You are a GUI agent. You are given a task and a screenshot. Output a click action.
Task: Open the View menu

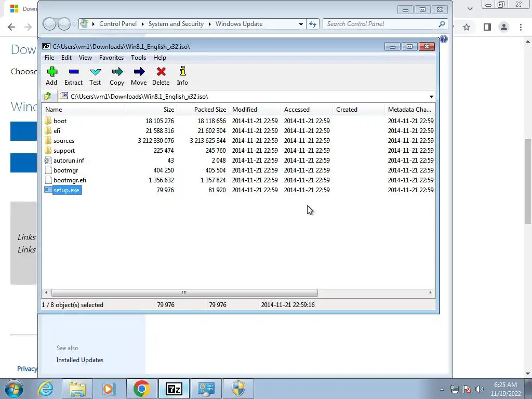(x=86, y=58)
